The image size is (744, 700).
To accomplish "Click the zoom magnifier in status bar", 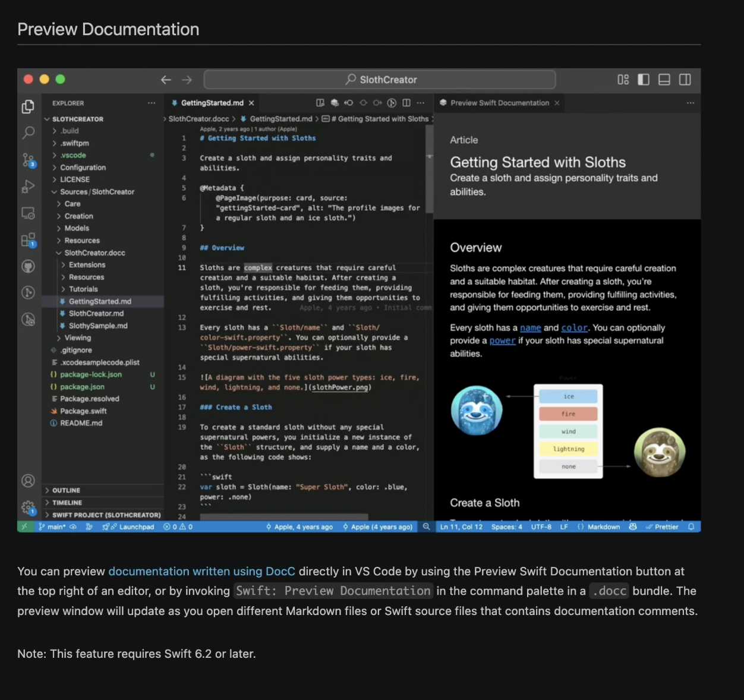I will coord(426,526).
